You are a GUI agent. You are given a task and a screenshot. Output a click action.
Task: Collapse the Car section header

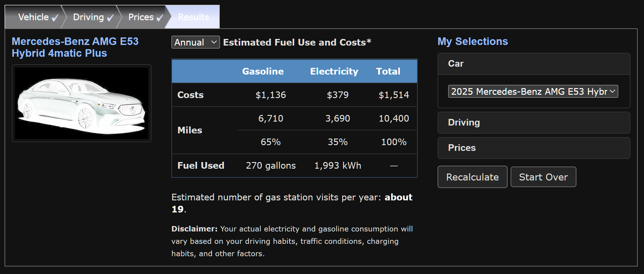click(x=534, y=64)
